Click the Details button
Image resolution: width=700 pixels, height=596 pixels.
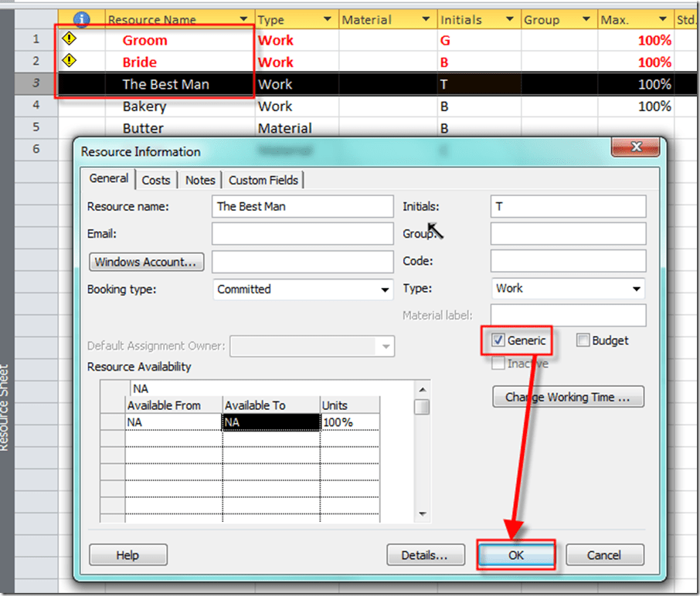[x=425, y=554]
